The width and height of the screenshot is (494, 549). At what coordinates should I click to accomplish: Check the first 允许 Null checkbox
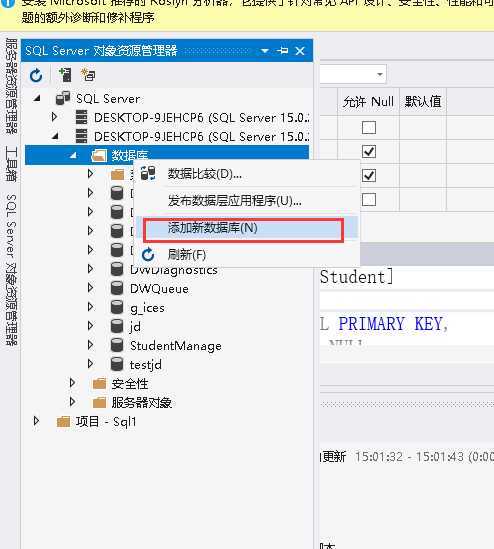(x=369, y=128)
